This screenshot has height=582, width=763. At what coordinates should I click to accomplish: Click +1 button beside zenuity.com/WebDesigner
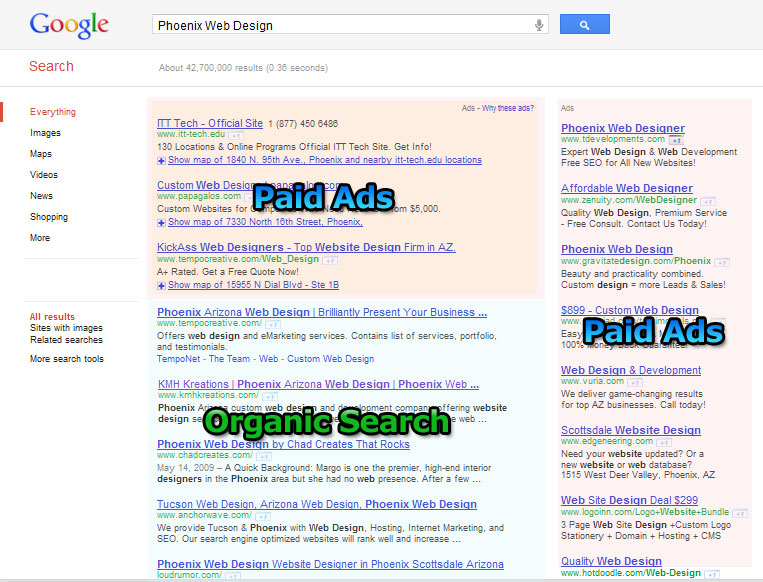(708, 201)
